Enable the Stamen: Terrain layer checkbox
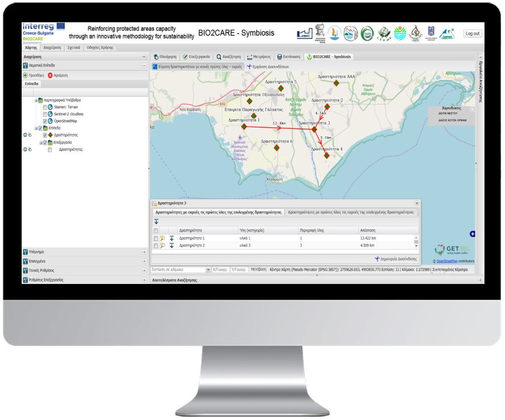Image resolution: width=505 pixels, height=420 pixels. tap(45, 107)
